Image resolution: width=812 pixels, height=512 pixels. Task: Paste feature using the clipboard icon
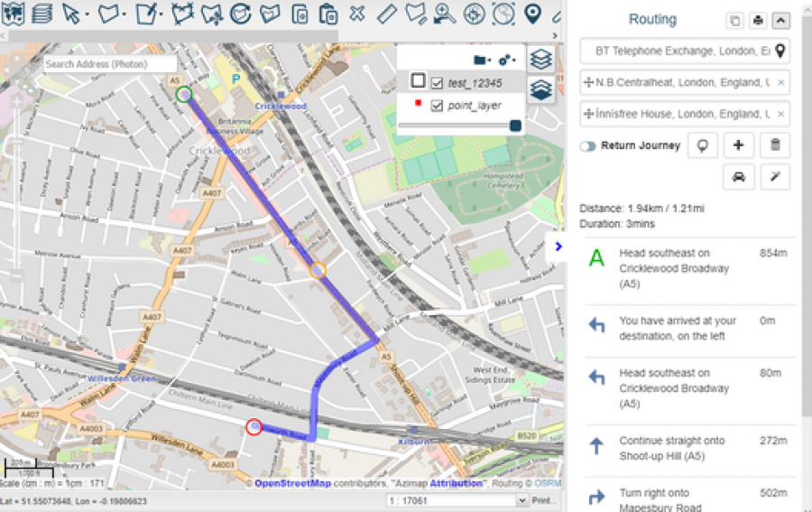[x=328, y=14]
